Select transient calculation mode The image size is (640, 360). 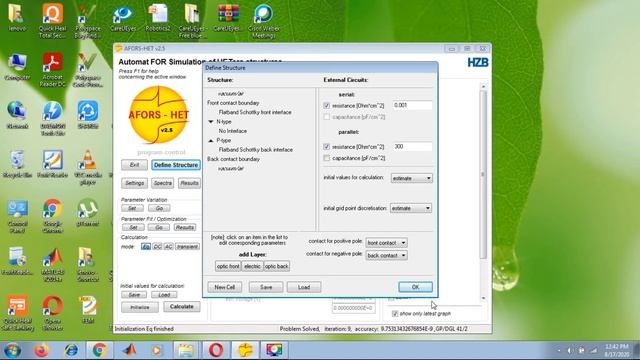[187, 247]
